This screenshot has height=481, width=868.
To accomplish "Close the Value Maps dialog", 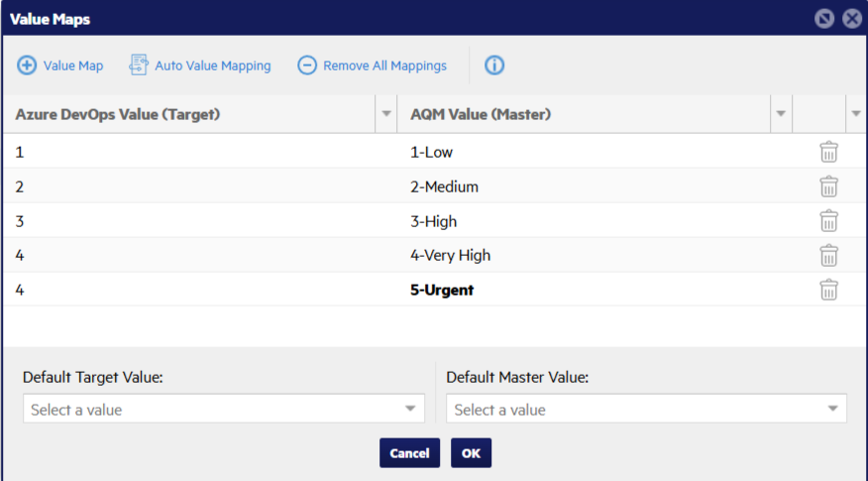I will 851,19.
